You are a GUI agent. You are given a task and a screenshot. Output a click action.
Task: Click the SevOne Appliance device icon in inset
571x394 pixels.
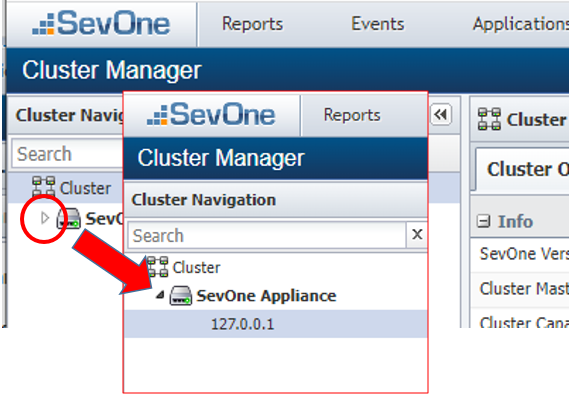181,296
